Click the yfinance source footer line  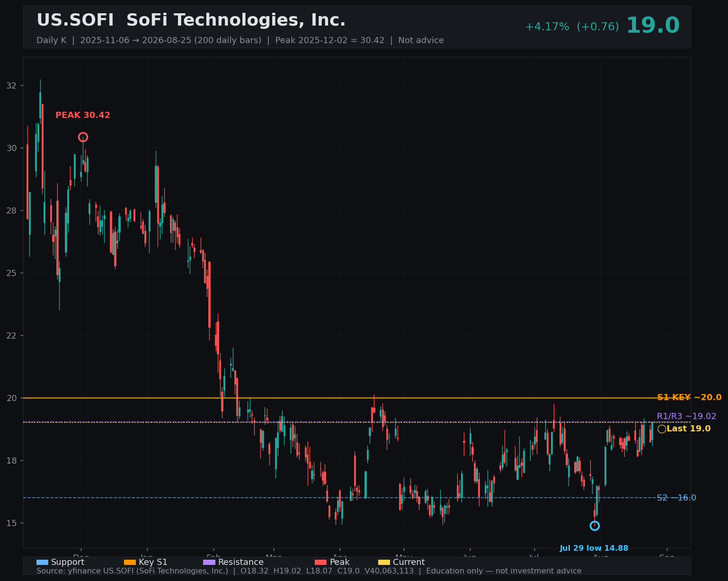pyautogui.click(x=309, y=571)
